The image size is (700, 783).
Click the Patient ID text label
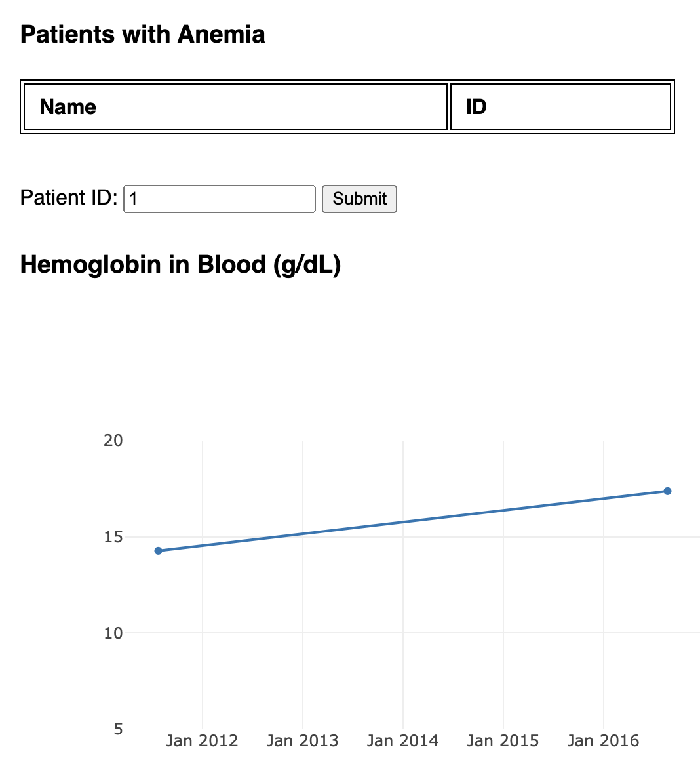click(x=69, y=198)
